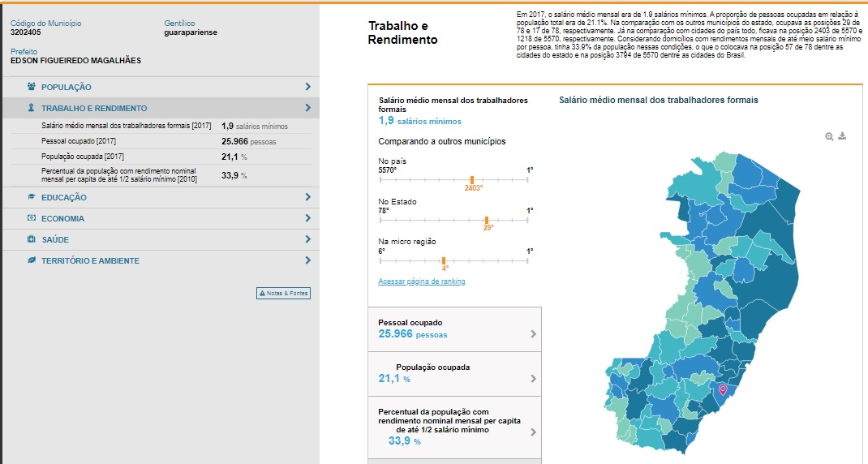Click População ocupada 21,1 % card
The width and height of the screenshot is (868, 464).
[x=454, y=374]
